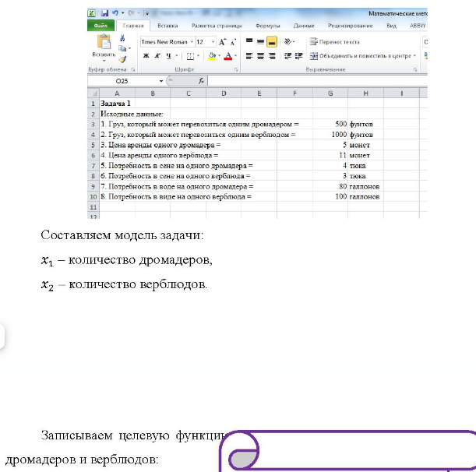The image size is (476, 472).
Task: Click the borders icon
Action: tap(190, 56)
